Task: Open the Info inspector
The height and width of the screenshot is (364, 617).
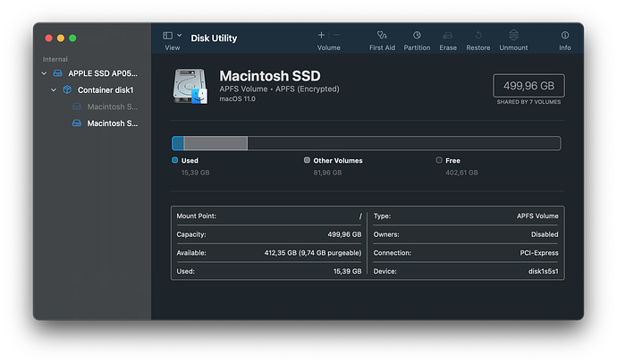Action: pyautogui.click(x=565, y=36)
